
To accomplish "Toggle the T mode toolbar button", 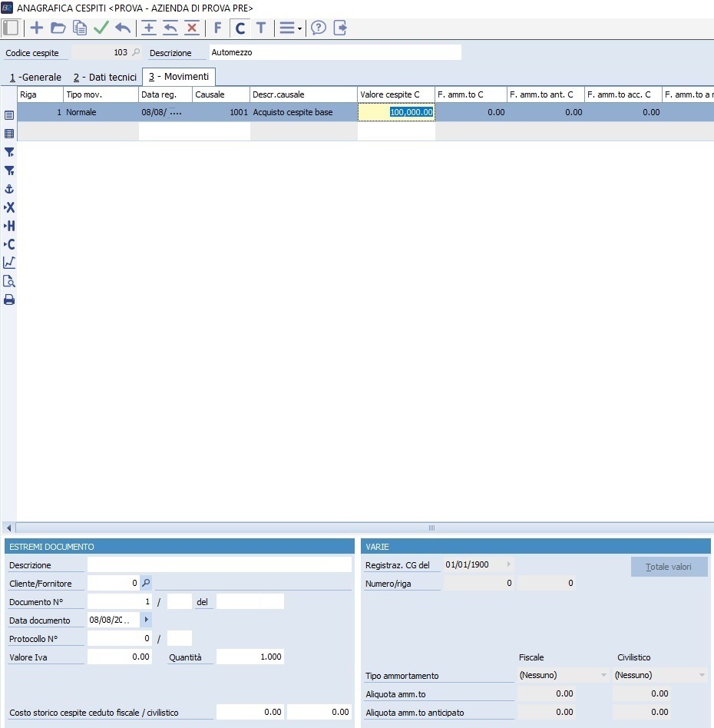I will point(261,28).
